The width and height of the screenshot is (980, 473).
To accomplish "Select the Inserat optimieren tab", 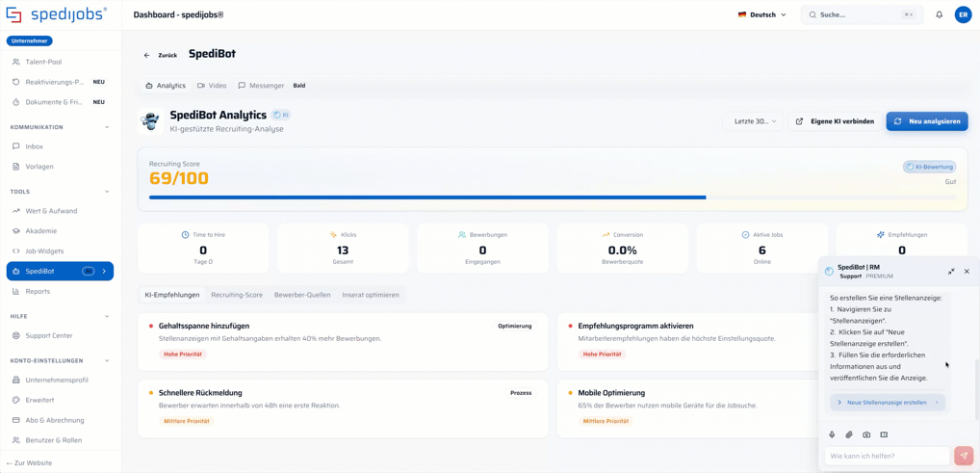I will 371,295.
